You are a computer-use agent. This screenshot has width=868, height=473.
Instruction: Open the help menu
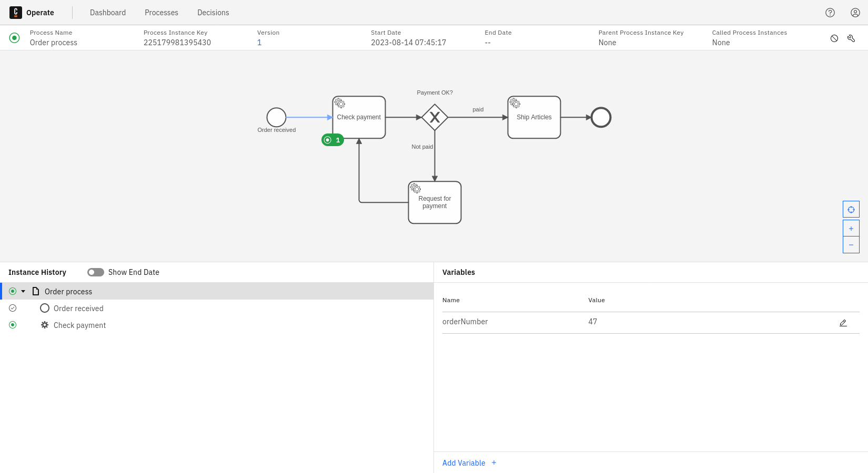[830, 12]
